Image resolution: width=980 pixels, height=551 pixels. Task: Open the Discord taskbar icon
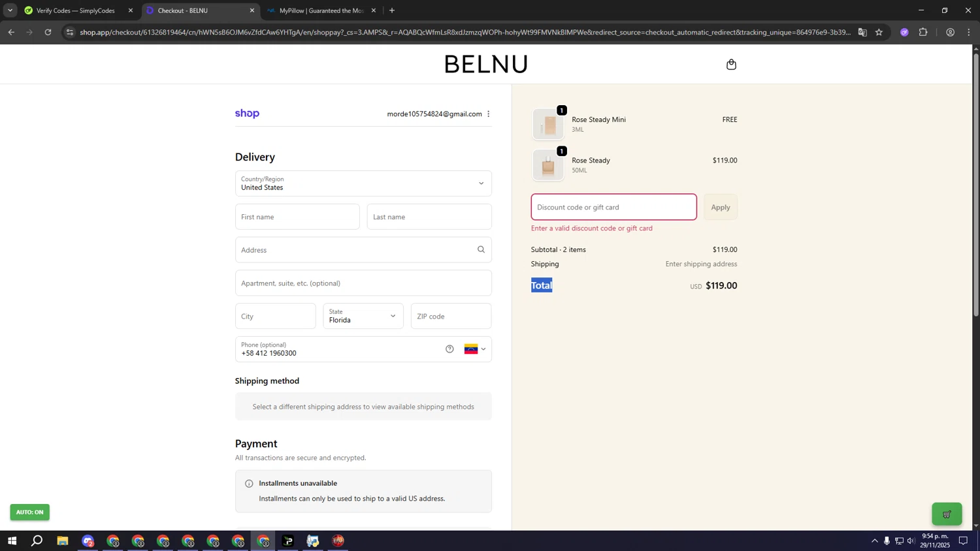[88, 541]
